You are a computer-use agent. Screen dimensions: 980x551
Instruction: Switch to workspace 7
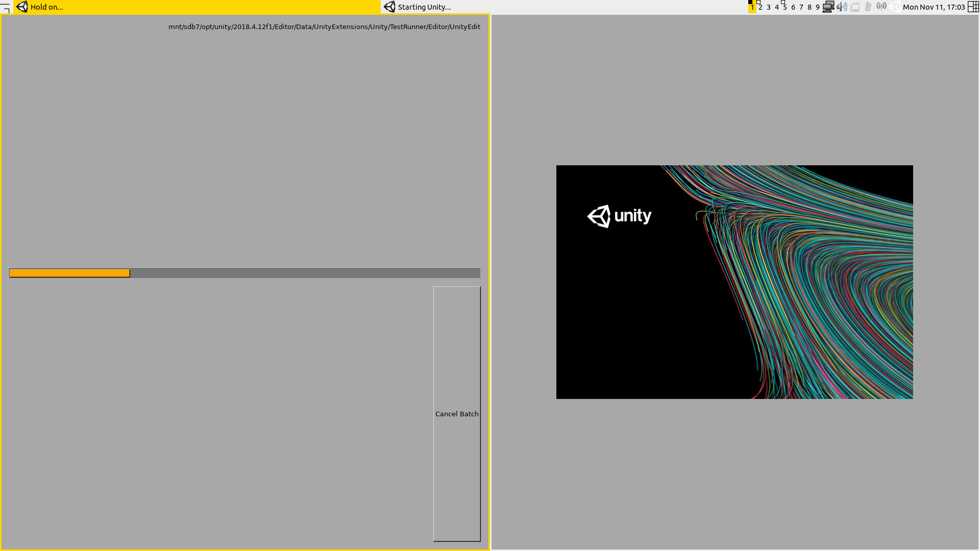pyautogui.click(x=801, y=7)
